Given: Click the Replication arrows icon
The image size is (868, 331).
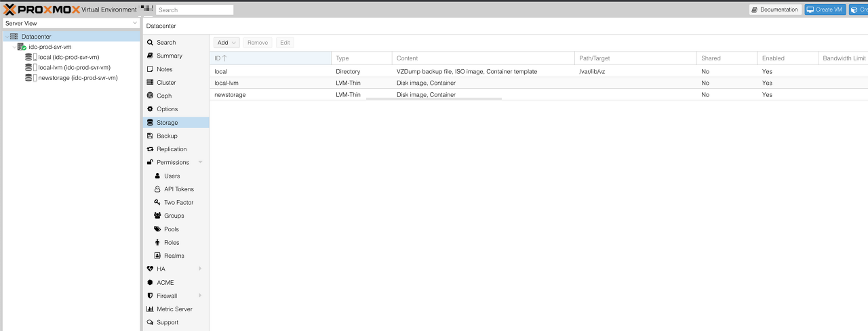Looking at the screenshot, I should [x=150, y=149].
